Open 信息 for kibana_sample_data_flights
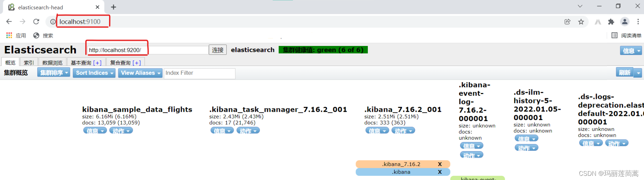This screenshot has width=644, height=180. tap(95, 131)
